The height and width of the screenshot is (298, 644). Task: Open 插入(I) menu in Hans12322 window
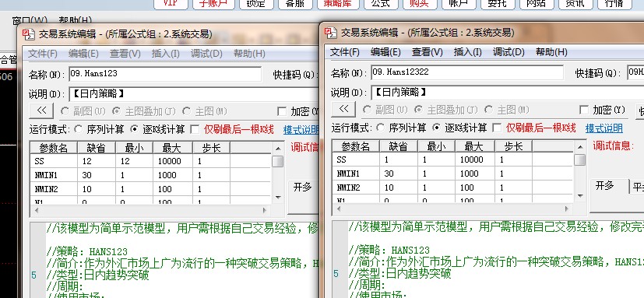pos(468,52)
